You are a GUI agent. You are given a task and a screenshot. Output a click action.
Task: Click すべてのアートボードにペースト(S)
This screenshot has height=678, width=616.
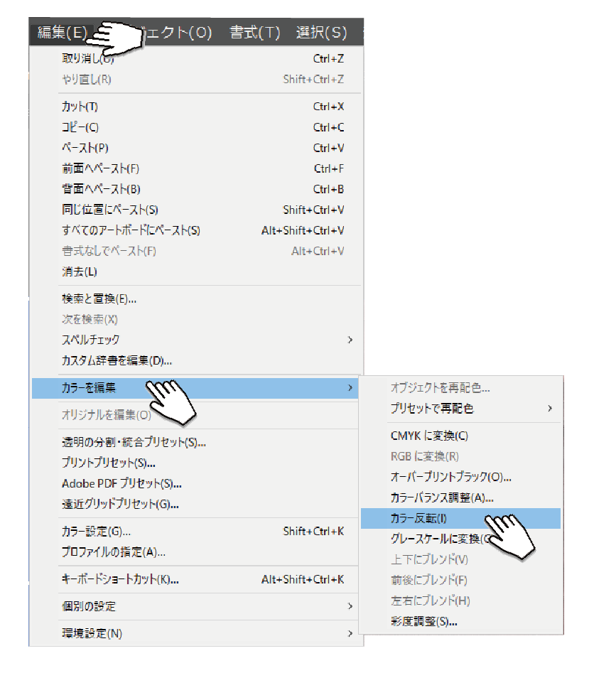(131, 230)
